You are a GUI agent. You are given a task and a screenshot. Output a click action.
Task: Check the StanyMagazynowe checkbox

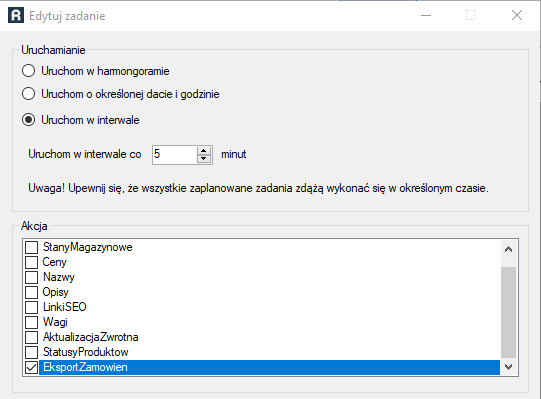(31, 247)
